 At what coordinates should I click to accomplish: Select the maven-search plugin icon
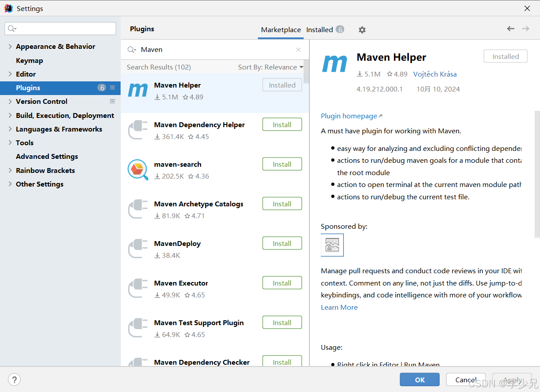pyautogui.click(x=138, y=170)
